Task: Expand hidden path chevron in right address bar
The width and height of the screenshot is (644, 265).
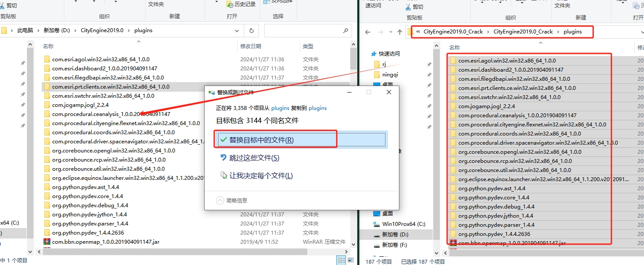Action: coord(418,32)
